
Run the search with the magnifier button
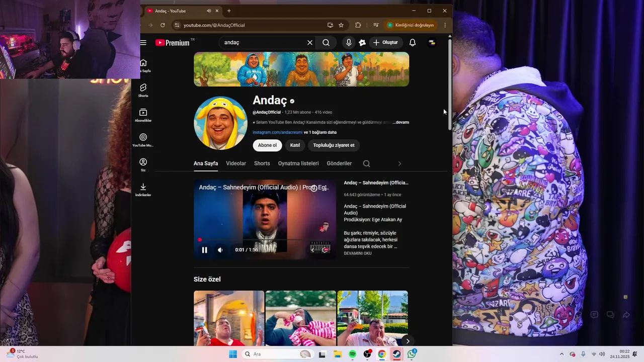(326, 43)
